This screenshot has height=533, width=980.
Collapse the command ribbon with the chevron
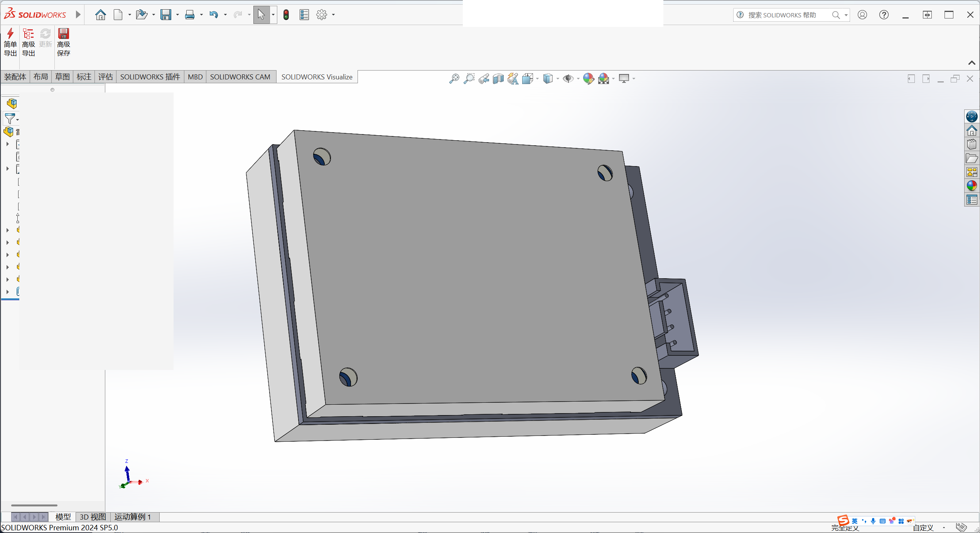click(x=972, y=63)
